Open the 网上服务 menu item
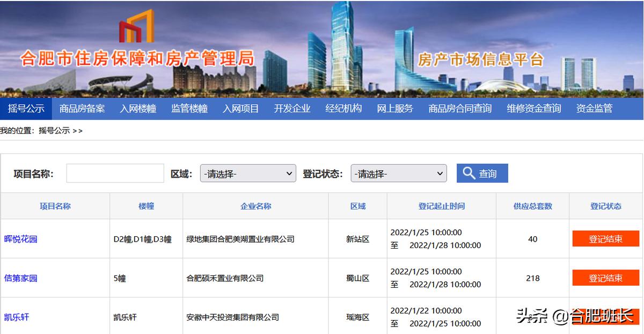This screenshot has height=334, width=644. click(x=396, y=108)
